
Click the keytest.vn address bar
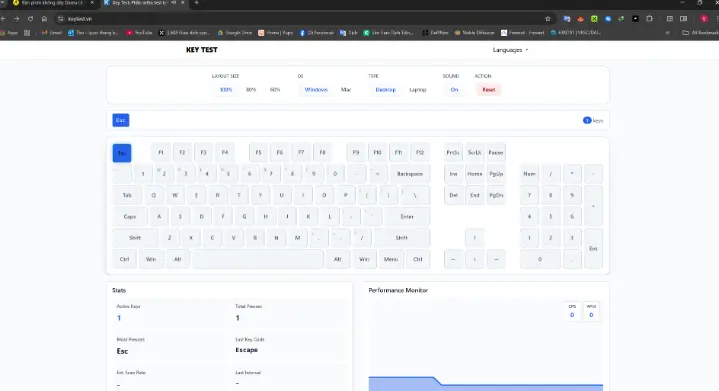point(303,19)
